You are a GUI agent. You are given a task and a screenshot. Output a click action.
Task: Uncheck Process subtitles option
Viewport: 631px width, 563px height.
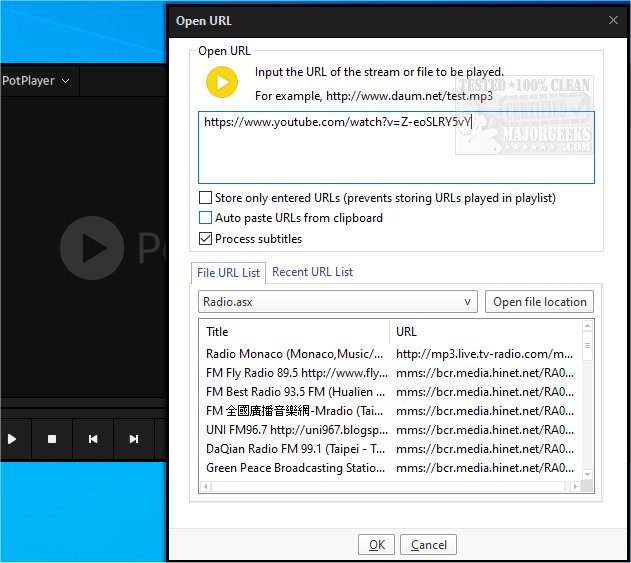[206, 239]
